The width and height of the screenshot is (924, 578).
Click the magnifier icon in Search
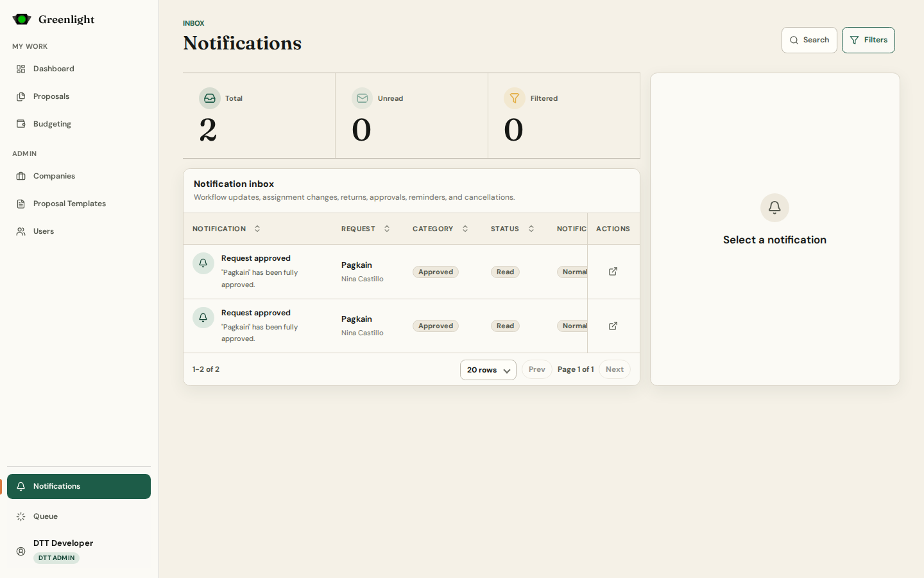[x=794, y=40]
